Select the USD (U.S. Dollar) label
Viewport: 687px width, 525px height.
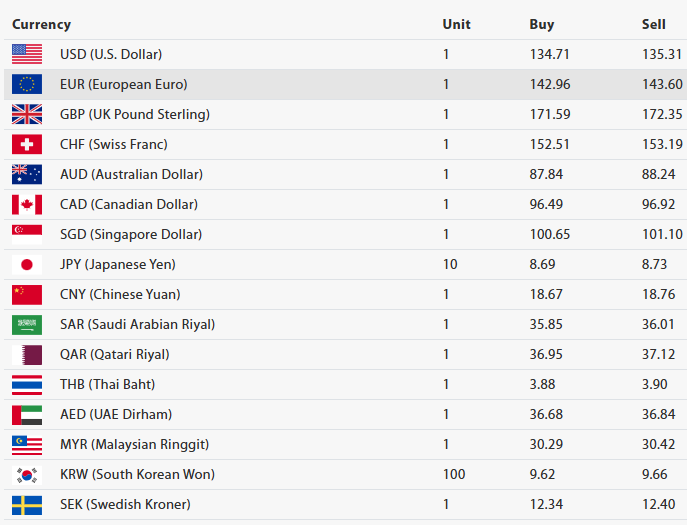(110, 54)
